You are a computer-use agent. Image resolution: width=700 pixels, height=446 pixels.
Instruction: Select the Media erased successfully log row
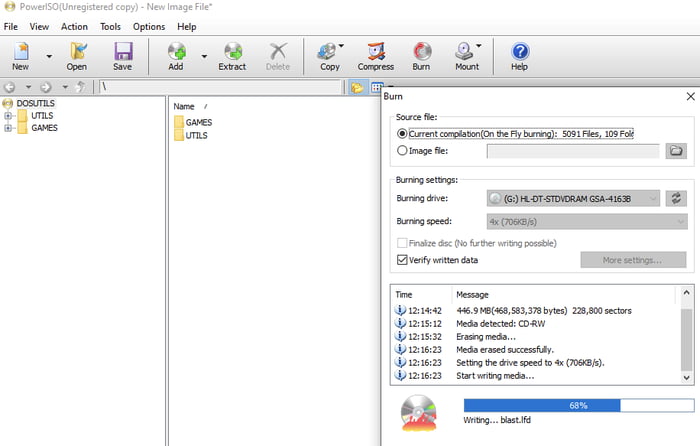(x=536, y=350)
